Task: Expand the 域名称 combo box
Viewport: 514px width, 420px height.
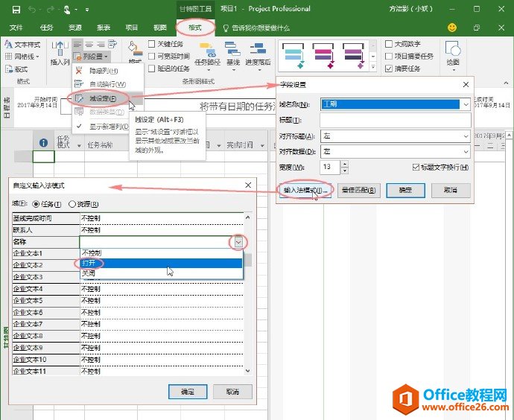Action: [466, 104]
